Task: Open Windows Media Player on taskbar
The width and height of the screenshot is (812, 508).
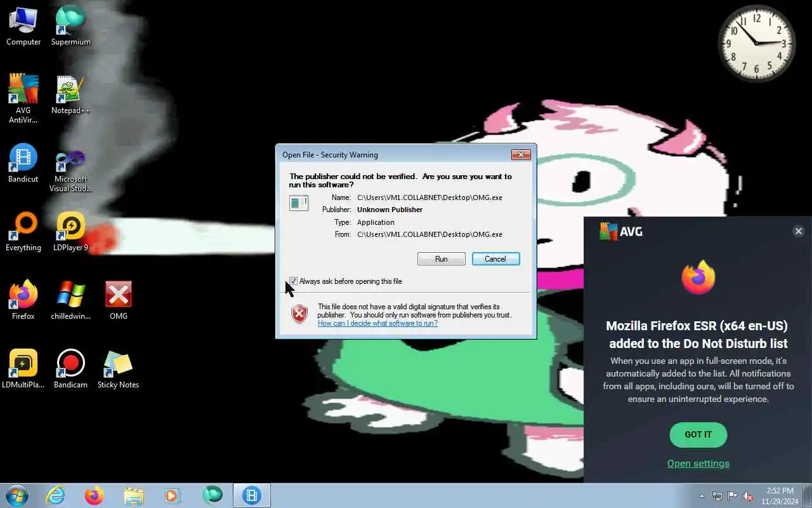Action: (x=173, y=495)
